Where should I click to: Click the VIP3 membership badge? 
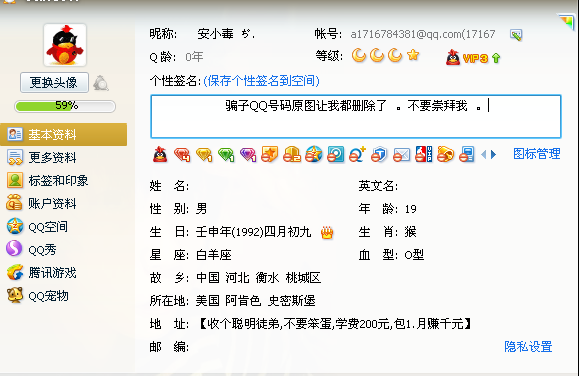click(467, 58)
